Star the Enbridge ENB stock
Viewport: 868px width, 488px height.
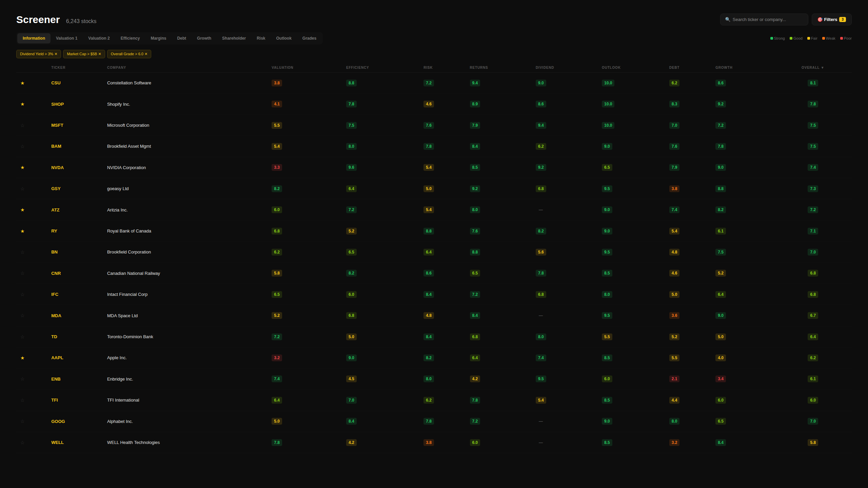tap(22, 379)
